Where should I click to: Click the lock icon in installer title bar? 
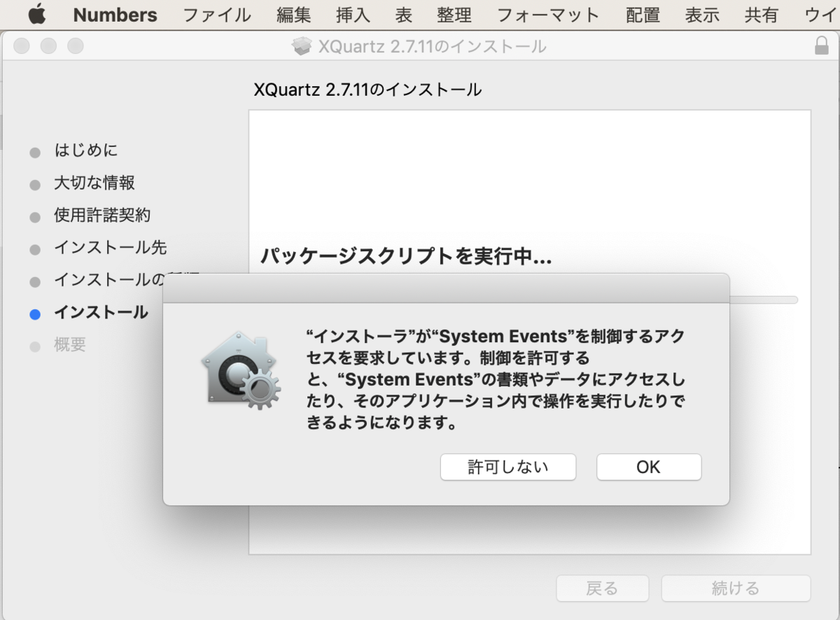click(821, 46)
